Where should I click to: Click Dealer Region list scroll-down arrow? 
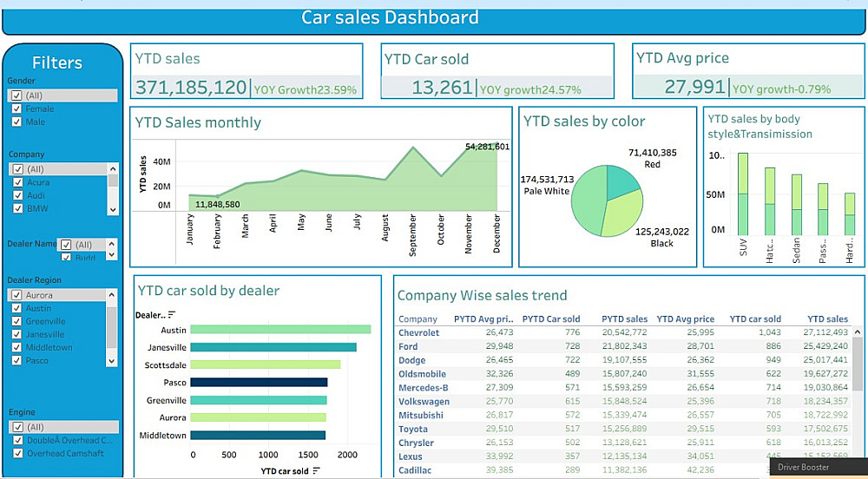(x=112, y=360)
